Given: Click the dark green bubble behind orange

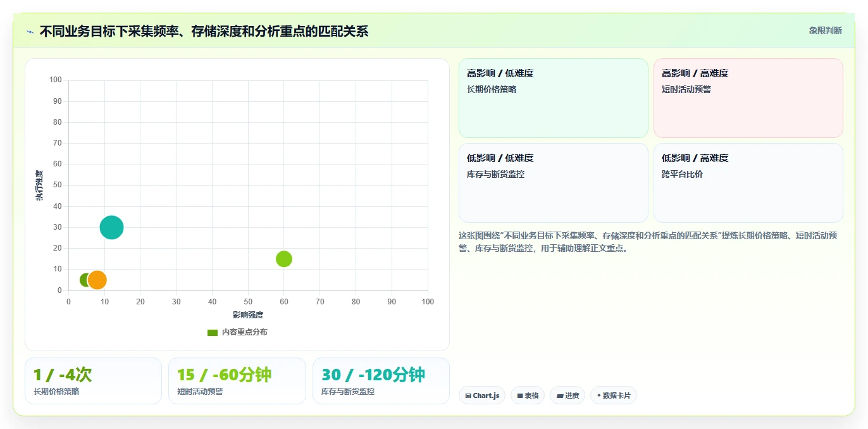Looking at the screenshot, I should pos(84,280).
